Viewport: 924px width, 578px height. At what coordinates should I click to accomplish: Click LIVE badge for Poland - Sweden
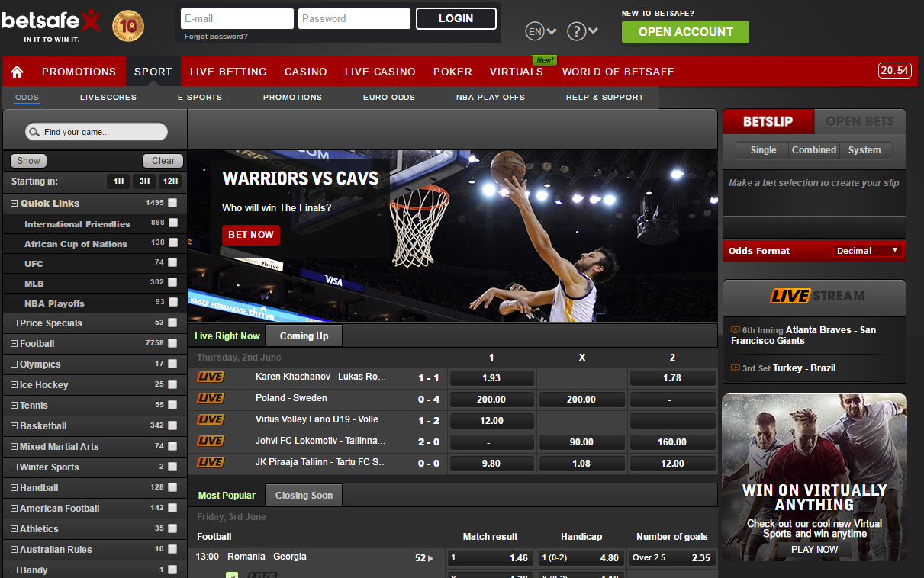pyautogui.click(x=211, y=398)
